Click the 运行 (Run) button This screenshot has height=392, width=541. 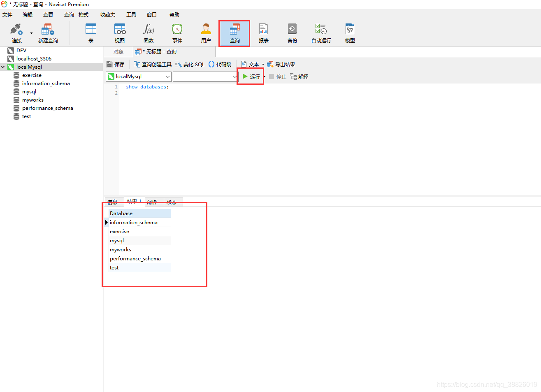251,77
